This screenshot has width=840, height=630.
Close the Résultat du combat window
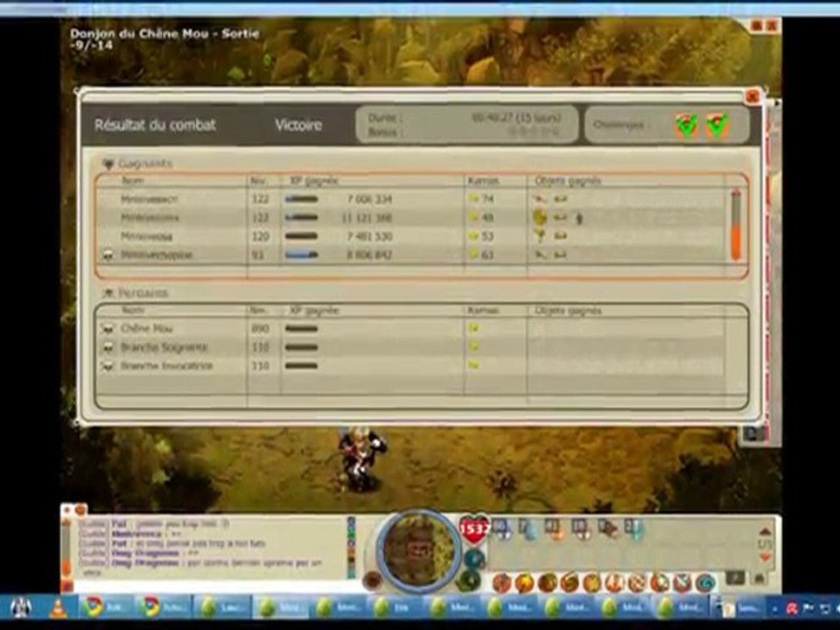(752, 96)
